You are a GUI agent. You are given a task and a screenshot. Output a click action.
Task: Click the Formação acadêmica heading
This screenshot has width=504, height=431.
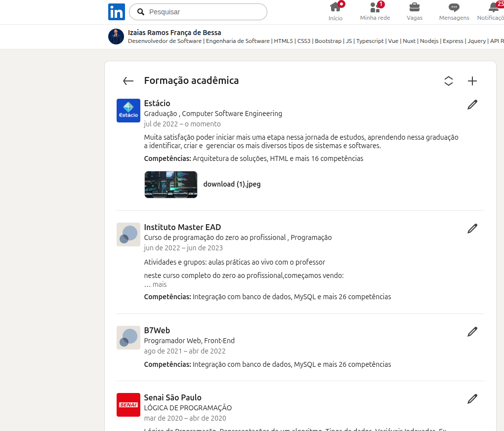pos(191,80)
